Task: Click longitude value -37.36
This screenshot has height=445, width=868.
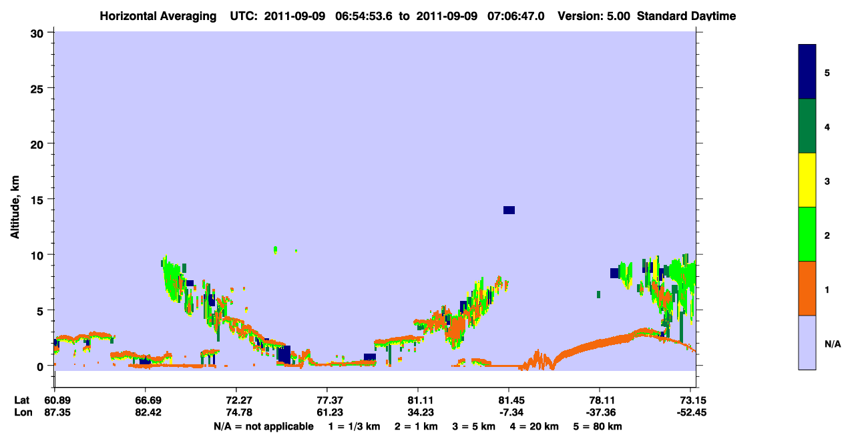Action: [600, 412]
